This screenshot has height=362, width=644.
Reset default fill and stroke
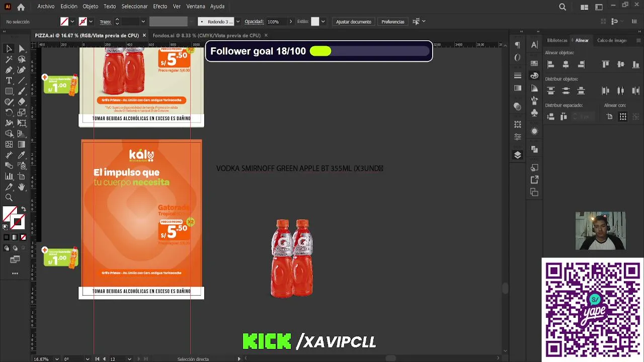click(x=6, y=227)
